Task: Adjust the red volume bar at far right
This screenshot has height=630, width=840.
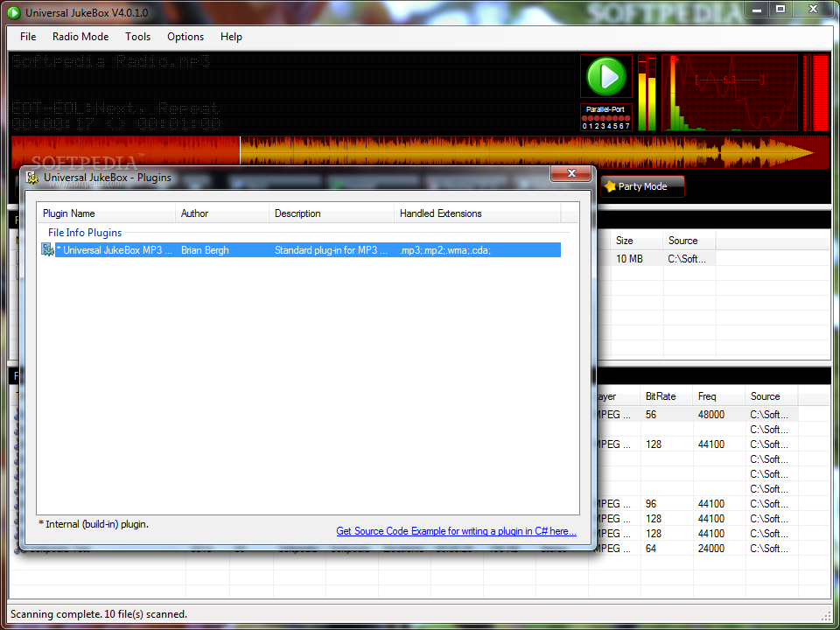Action: point(820,93)
